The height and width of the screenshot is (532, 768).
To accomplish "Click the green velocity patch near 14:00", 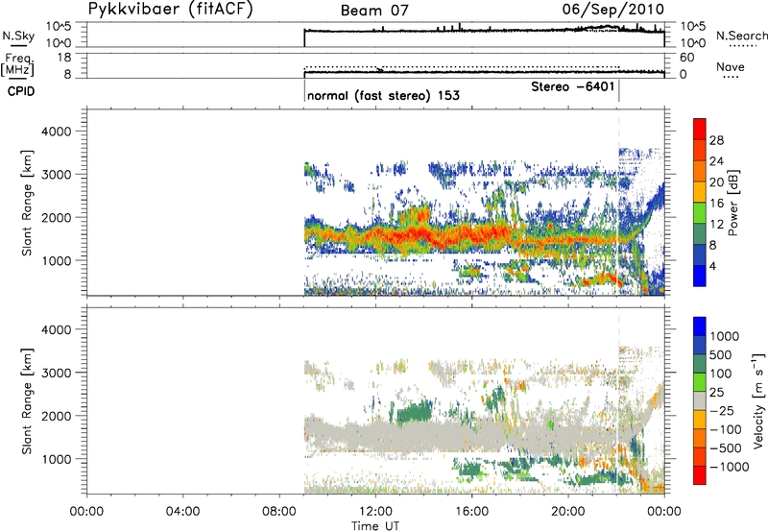I will 415,412.
